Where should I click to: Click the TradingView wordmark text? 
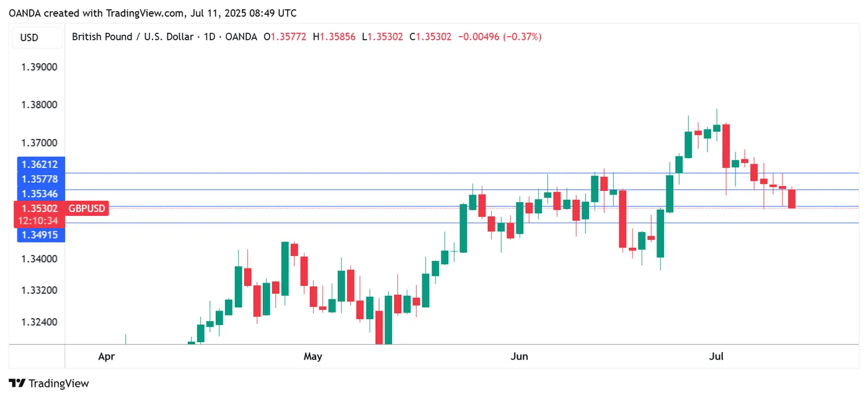[59, 383]
